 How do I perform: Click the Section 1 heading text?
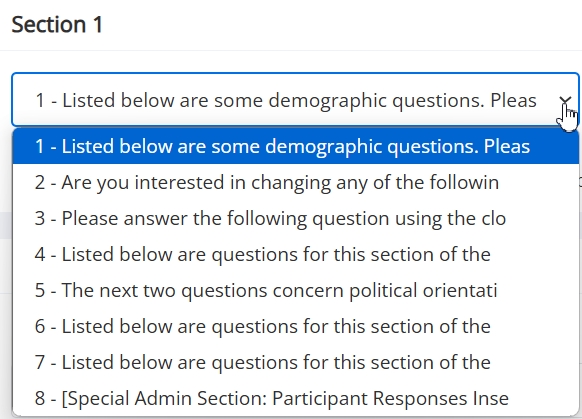point(57,25)
